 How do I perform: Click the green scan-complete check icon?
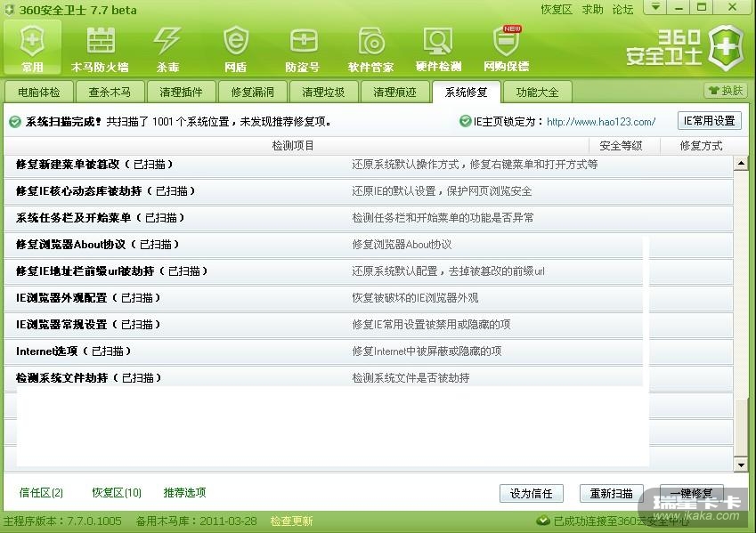pyautogui.click(x=15, y=122)
